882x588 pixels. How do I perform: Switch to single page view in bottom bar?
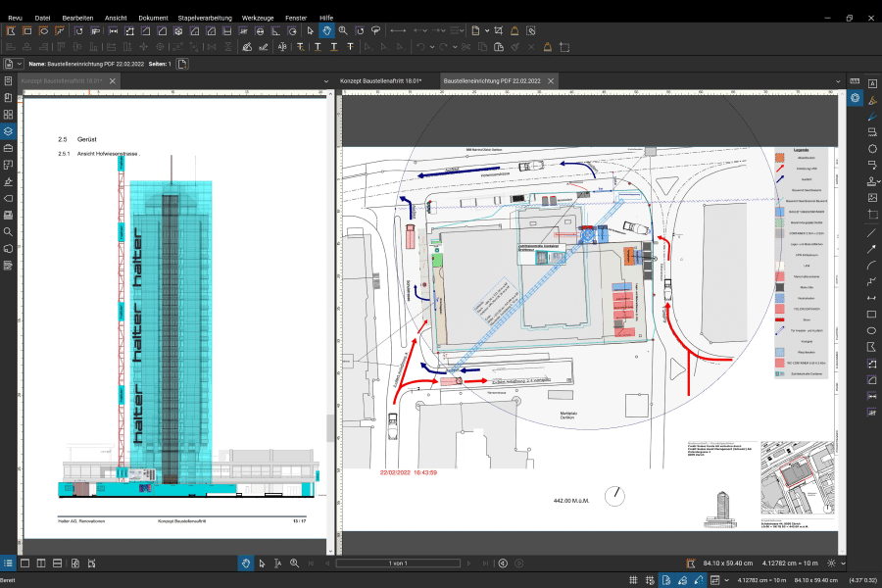[x=24, y=563]
